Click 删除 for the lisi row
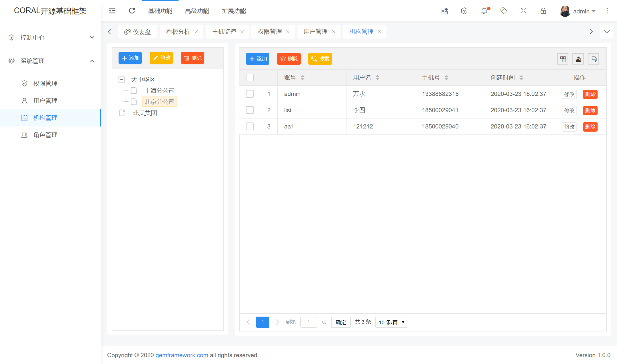Image resolution: width=617 pixels, height=364 pixels. point(590,110)
